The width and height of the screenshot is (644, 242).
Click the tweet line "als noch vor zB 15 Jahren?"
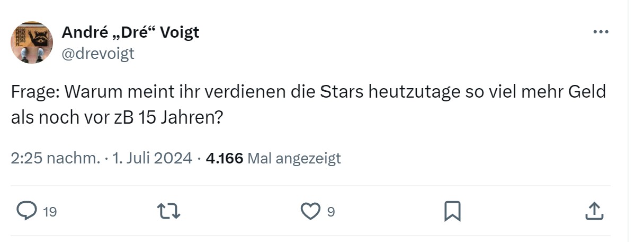point(117,117)
